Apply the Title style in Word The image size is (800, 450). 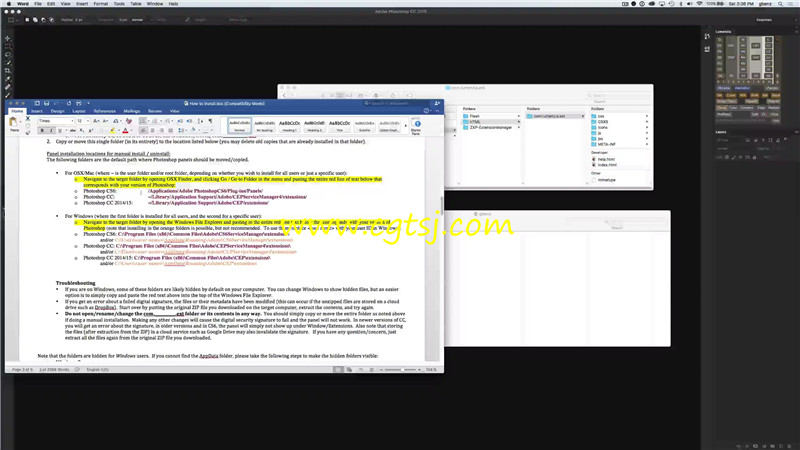pyautogui.click(x=339, y=126)
